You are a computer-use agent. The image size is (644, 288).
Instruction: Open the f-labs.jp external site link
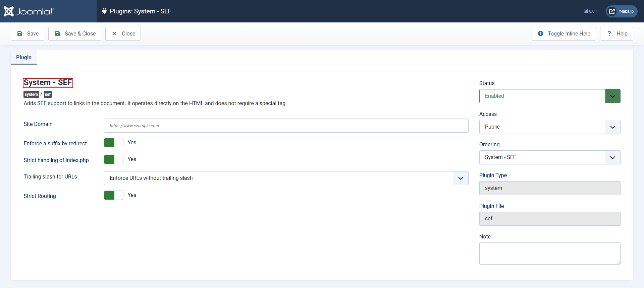(x=622, y=11)
